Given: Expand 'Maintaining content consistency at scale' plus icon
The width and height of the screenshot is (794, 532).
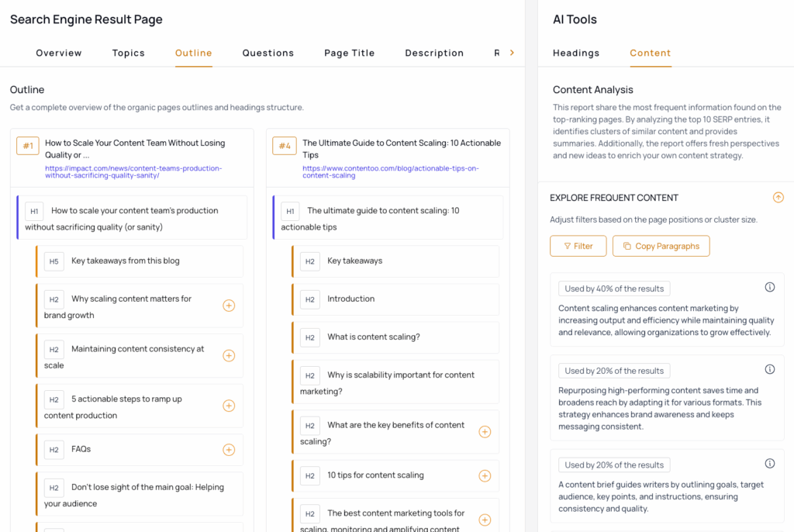Looking at the screenshot, I should (x=229, y=356).
